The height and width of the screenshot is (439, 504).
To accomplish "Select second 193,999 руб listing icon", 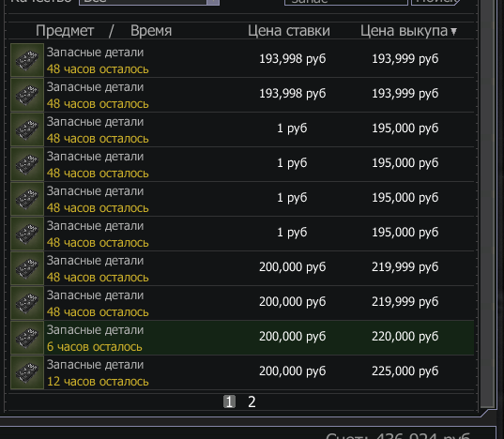I will click(x=27, y=95).
